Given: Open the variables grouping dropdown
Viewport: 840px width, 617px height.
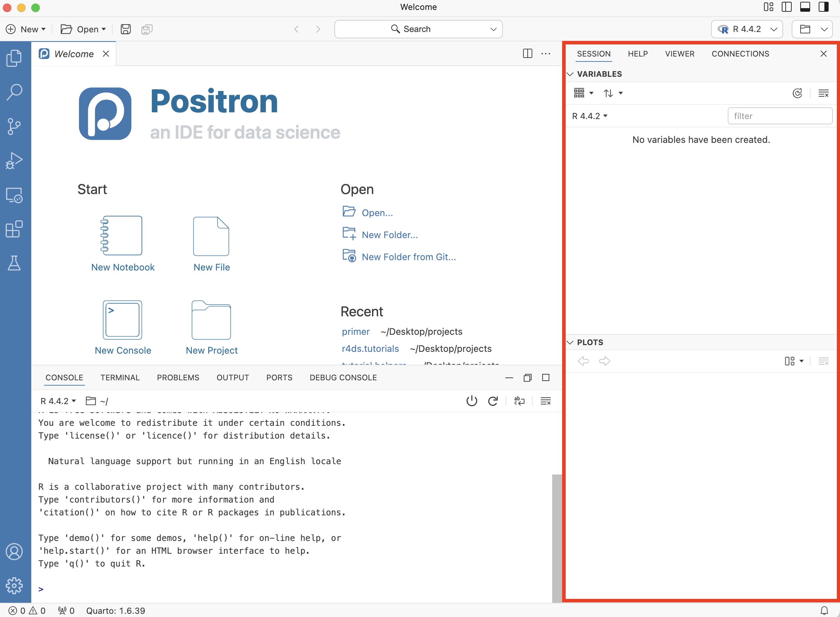Looking at the screenshot, I should [583, 93].
